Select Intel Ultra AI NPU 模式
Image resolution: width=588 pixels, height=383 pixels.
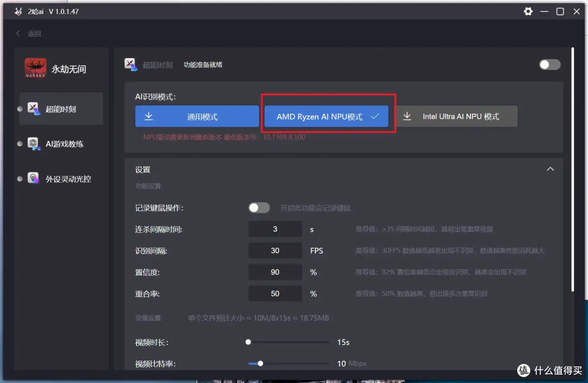(456, 116)
